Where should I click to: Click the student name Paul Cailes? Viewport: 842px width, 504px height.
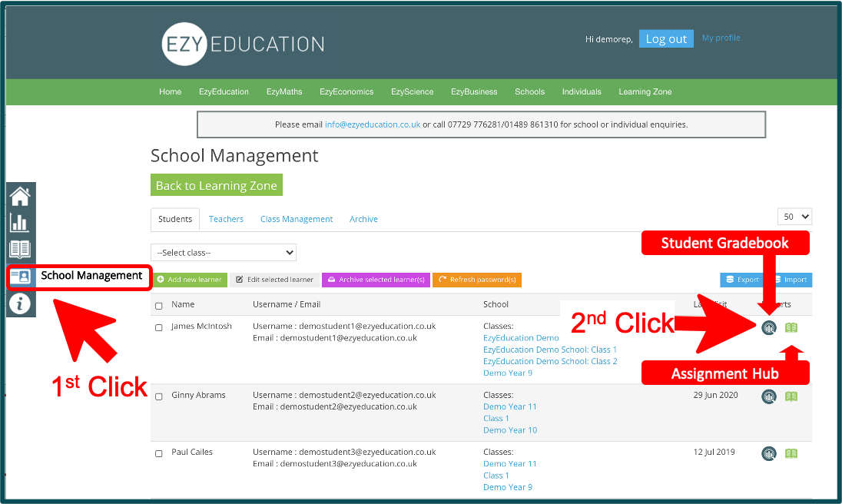tap(192, 452)
